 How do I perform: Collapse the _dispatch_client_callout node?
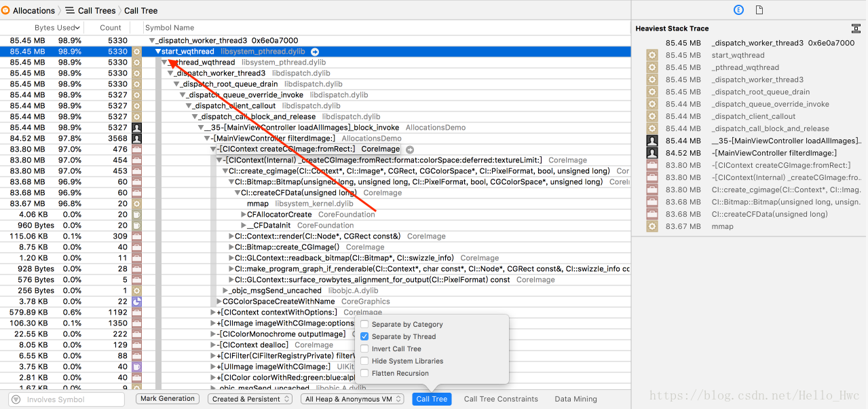189,106
